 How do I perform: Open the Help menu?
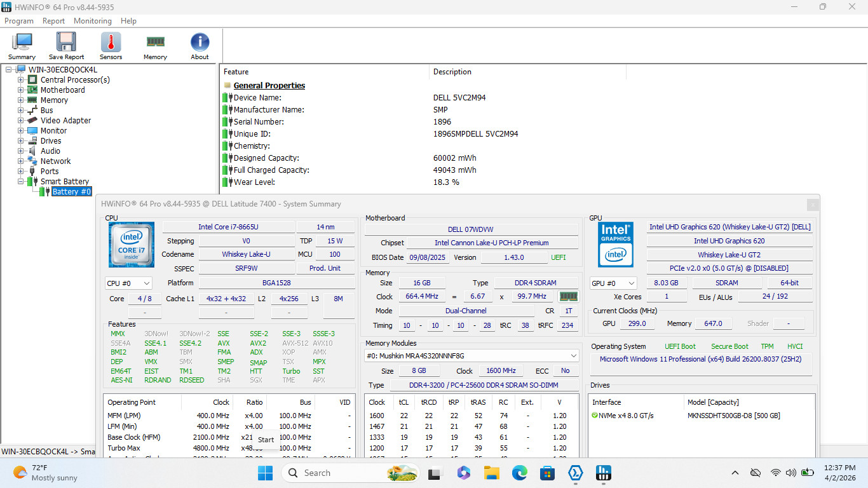point(128,21)
